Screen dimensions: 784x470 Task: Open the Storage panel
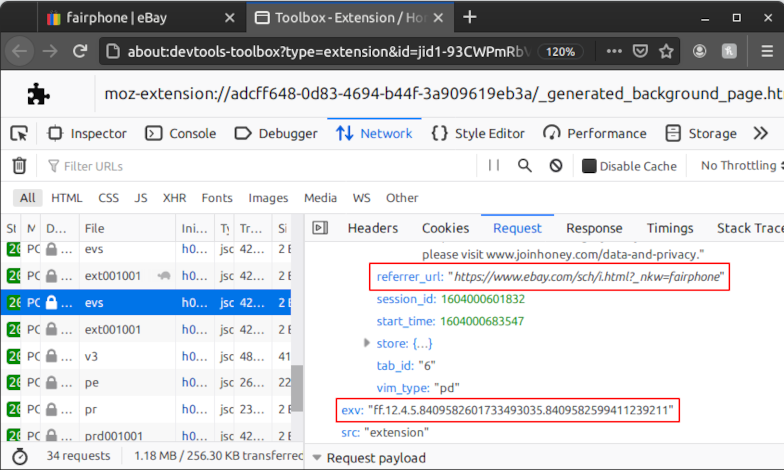coord(701,134)
